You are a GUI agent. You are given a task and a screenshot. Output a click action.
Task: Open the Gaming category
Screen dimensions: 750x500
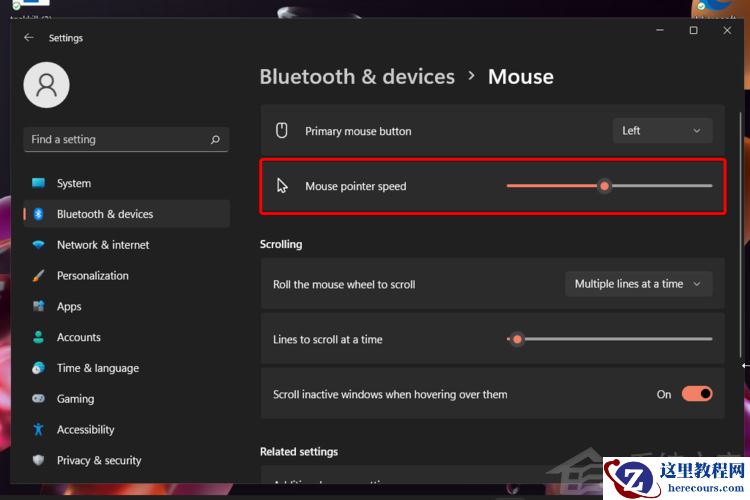(126, 399)
